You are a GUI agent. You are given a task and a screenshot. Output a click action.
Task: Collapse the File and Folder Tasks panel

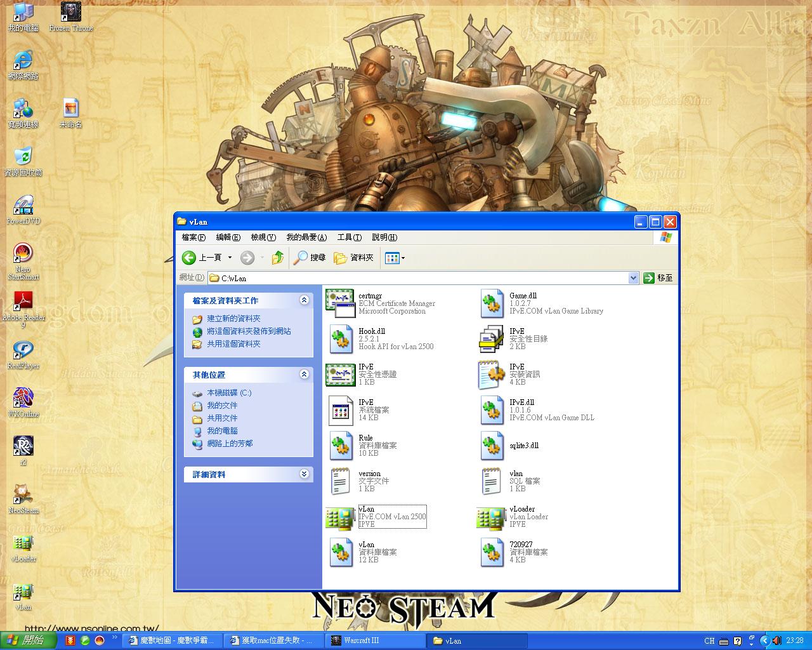click(304, 300)
